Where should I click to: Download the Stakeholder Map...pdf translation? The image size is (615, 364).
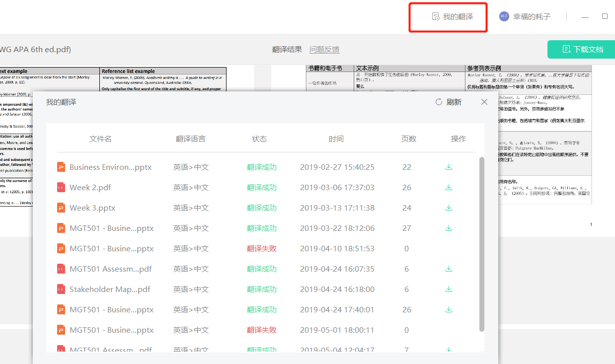coord(449,289)
